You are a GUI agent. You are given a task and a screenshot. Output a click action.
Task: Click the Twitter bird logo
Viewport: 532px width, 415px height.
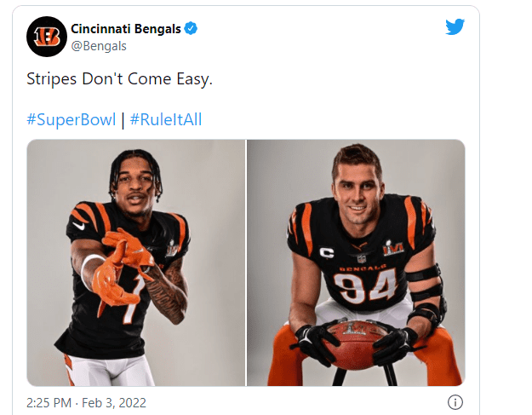[x=455, y=26]
